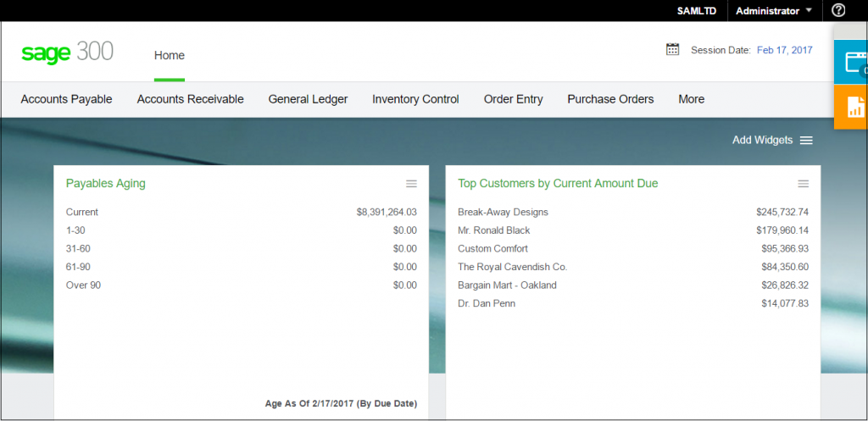
Task: Click the $245,732.74 amount
Action: pyautogui.click(x=782, y=212)
